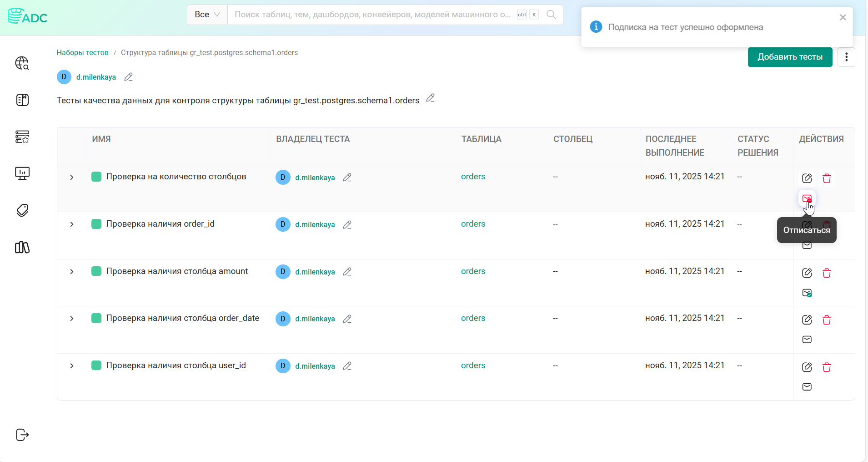Click the green status square of order_id test
Image resolution: width=868 pixels, height=462 pixels.
coord(96,224)
